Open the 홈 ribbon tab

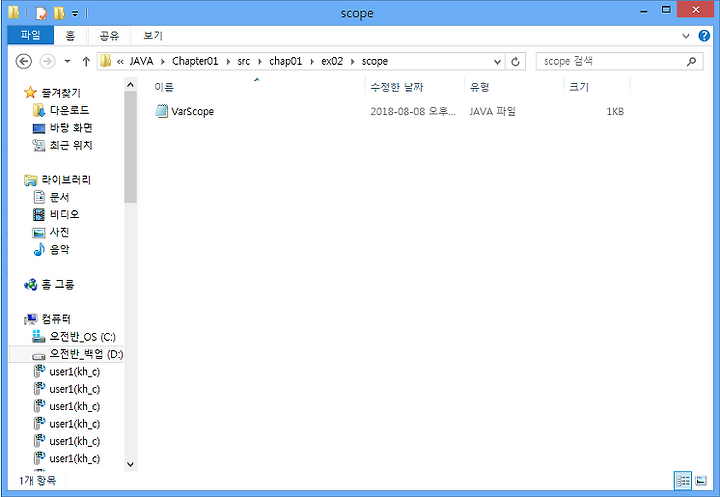click(70, 35)
